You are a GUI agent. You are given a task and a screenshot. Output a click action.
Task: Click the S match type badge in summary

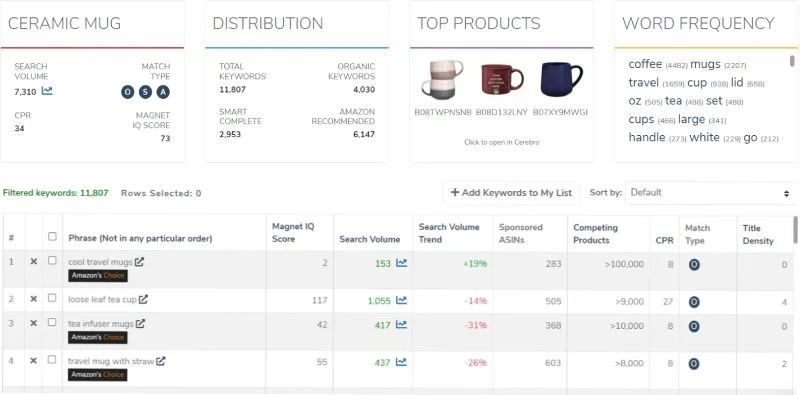click(x=145, y=92)
